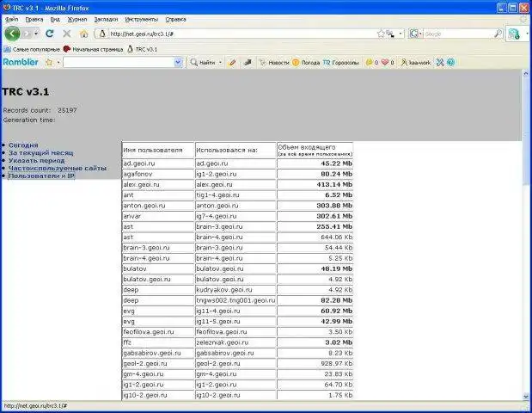This screenshot has width=532, height=413.
Task: Click the vertical scrollbar thumb
Action: (x=526, y=131)
